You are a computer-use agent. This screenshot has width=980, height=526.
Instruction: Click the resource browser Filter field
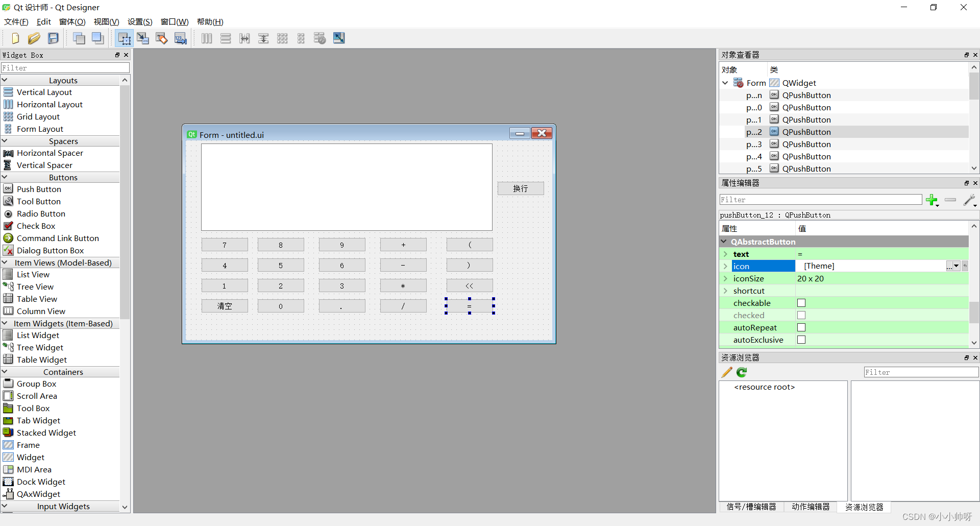pyautogui.click(x=921, y=372)
